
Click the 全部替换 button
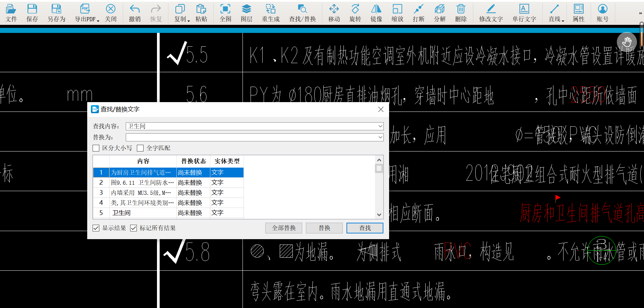pos(284,228)
